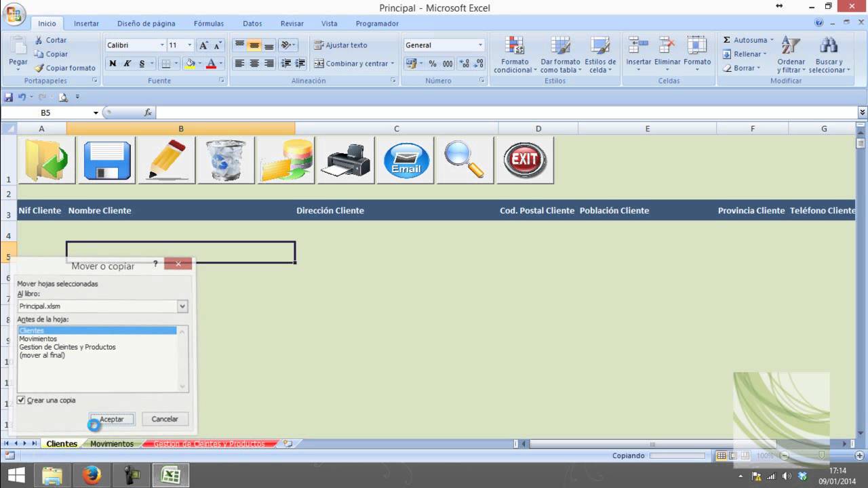Click the fx insert function icon
Image resolution: width=868 pixels, height=488 pixels.
[x=148, y=113]
